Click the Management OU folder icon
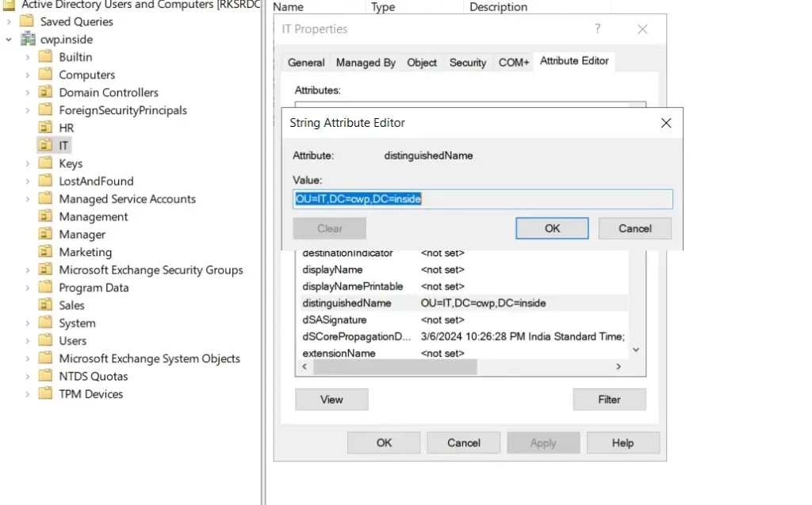 click(x=45, y=216)
